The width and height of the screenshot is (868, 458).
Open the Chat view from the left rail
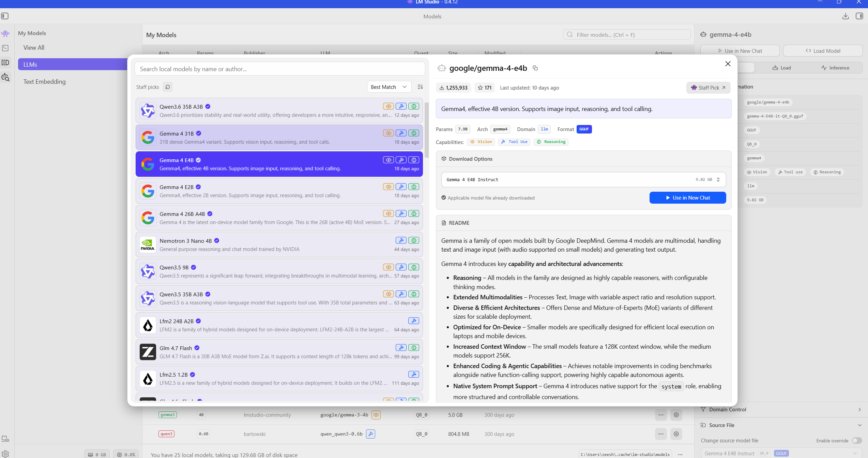pos(5,33)
